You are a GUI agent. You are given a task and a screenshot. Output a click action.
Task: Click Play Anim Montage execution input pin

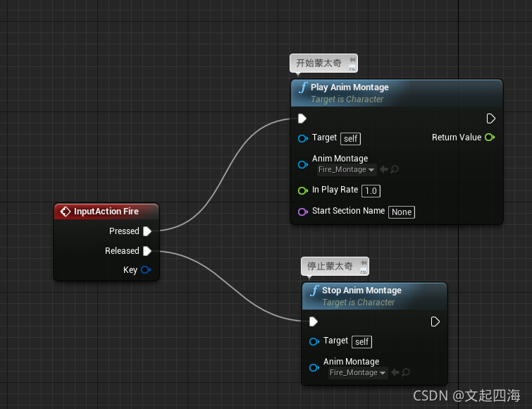coord(302,118)
